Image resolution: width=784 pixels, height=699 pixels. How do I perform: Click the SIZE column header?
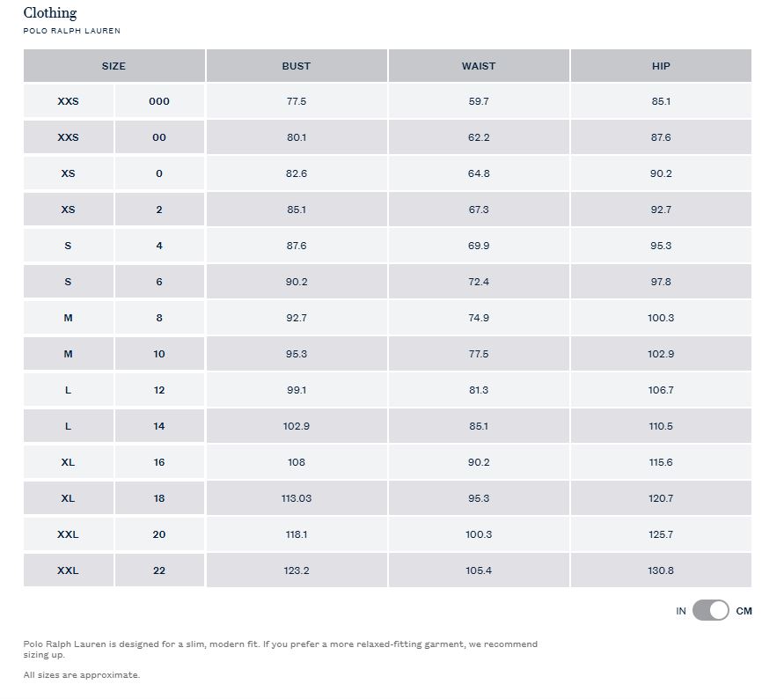coord(114,66)
